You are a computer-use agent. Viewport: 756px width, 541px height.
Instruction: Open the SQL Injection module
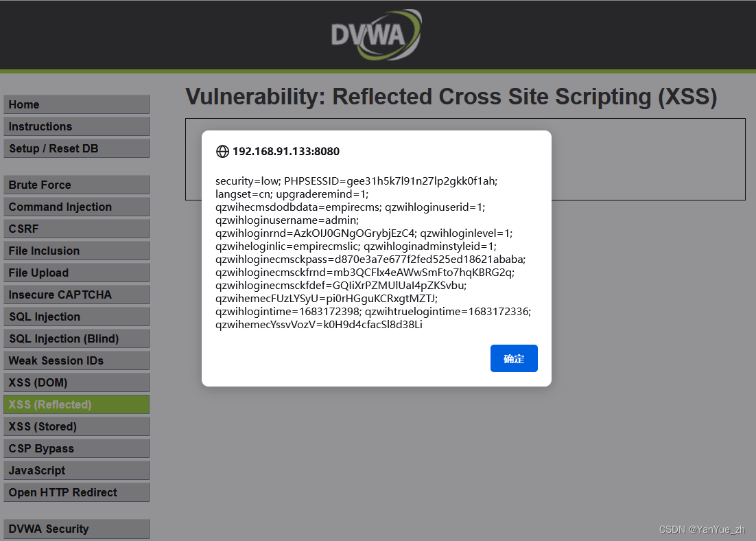(76, 316)
